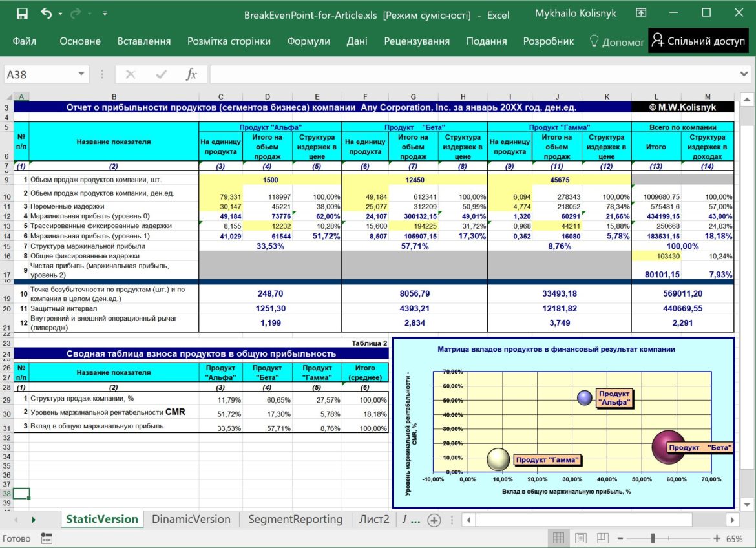
Task: Click the selected cell A38
Action: click(21, 494)
